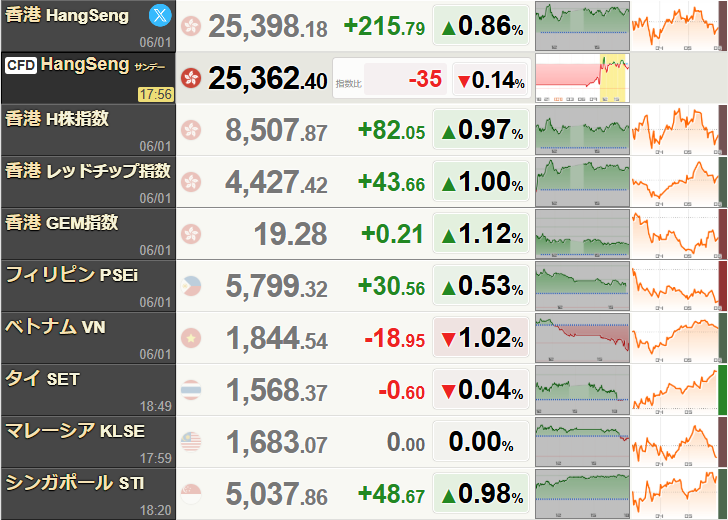Open the タイ SET label
This screenshot has height=520, width=728.
(x=42, y=379)
